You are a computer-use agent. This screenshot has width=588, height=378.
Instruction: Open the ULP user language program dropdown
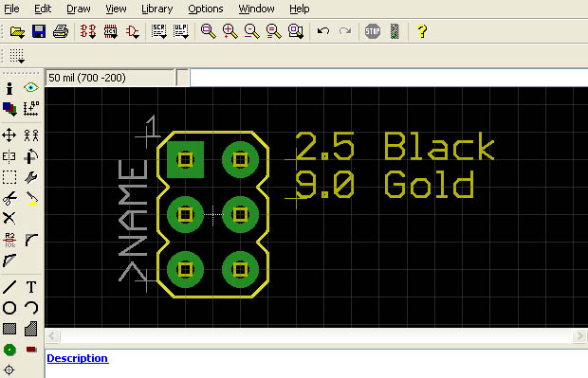181,31
